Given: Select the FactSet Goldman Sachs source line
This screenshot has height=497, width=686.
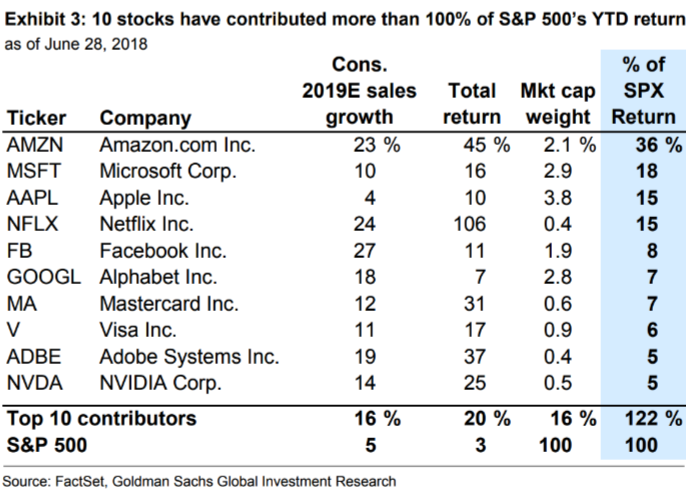Looking at the screenshot, I should coord(200,481).
